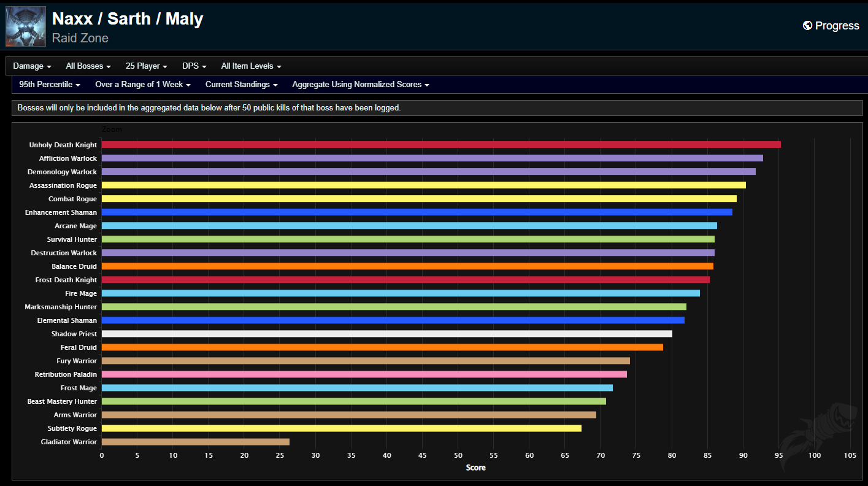The height and width of the screenshot is (486, 868).
Task: Open the All Item Levels dropdown
Action: pos(250,66)
